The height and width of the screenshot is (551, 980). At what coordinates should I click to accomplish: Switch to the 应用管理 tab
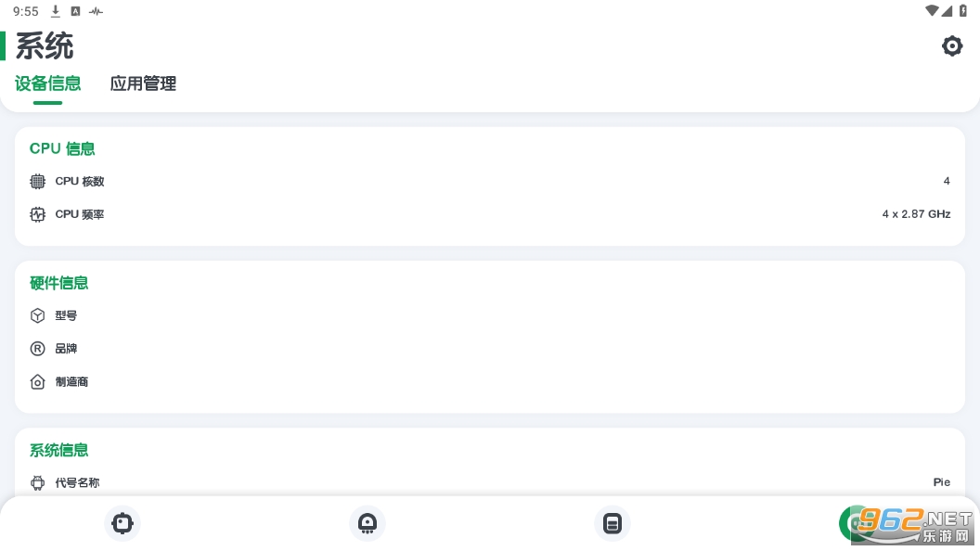(x=143, y=83)
